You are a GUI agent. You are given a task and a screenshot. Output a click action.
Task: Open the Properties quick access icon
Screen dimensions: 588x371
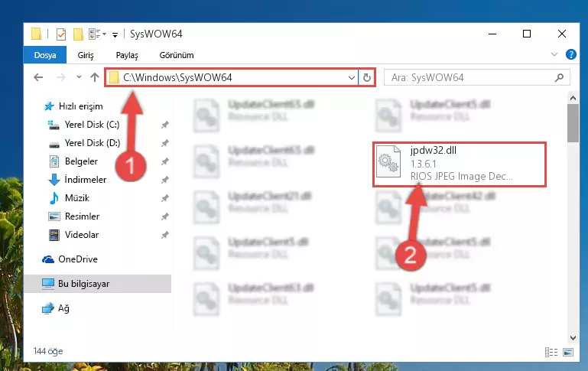coord(60,34)
